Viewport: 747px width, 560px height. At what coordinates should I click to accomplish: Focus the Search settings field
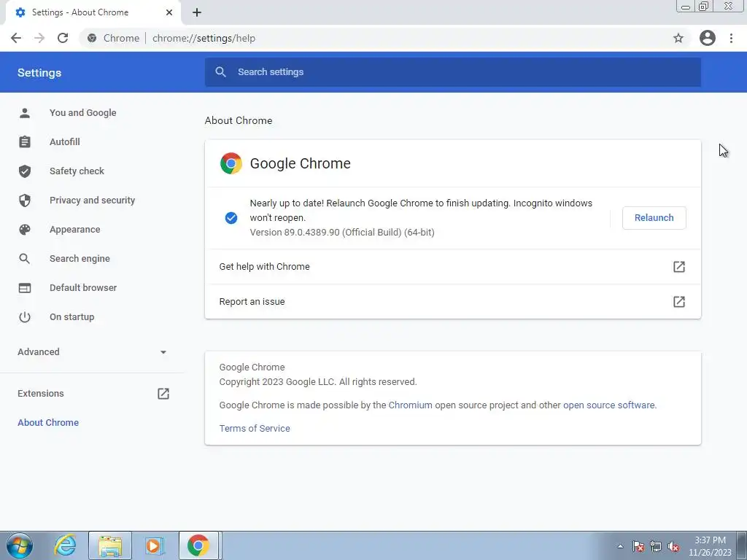click(452, 72)
